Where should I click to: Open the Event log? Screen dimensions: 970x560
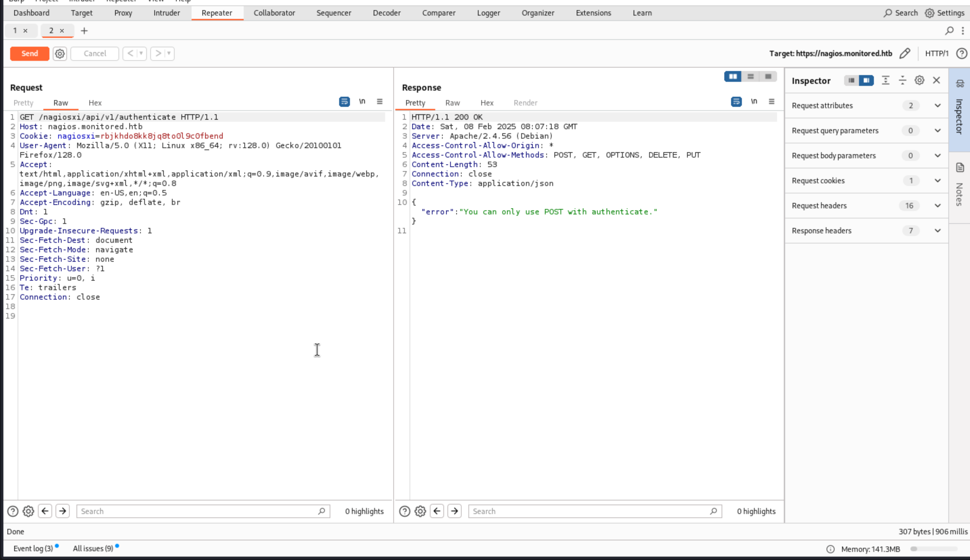pos(33,549)
